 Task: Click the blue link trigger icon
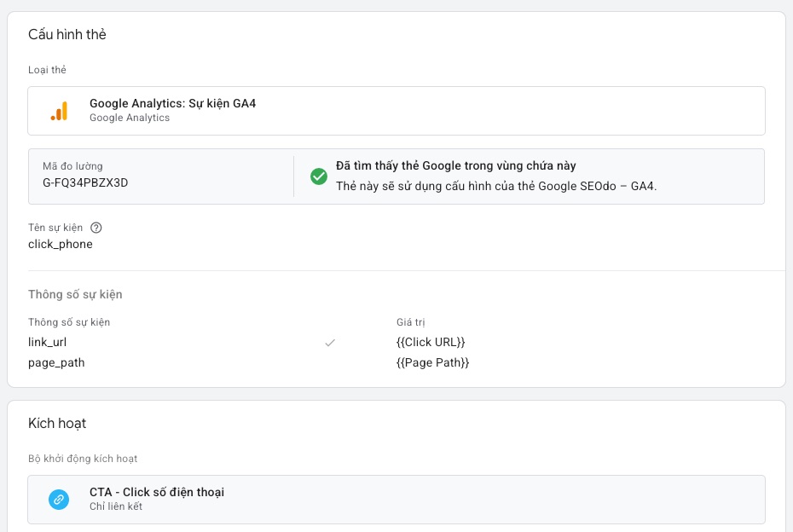[x=59, y=500]
